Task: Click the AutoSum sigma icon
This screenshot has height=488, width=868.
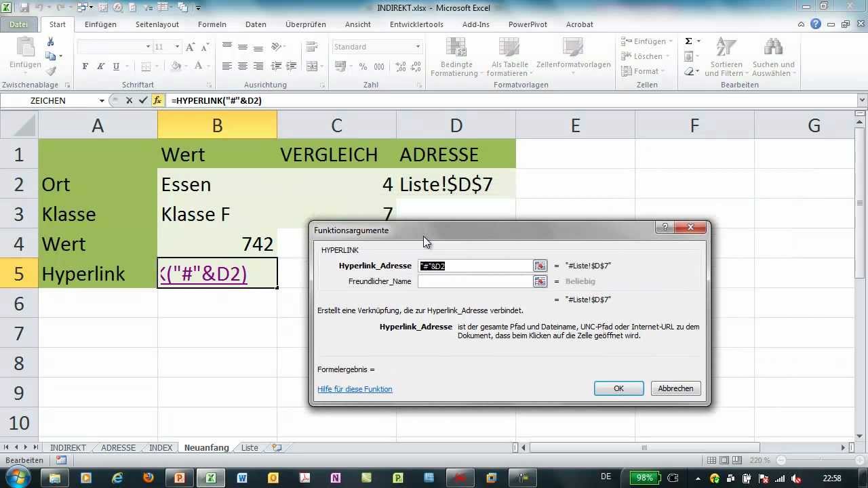Action: click(688, 41)
